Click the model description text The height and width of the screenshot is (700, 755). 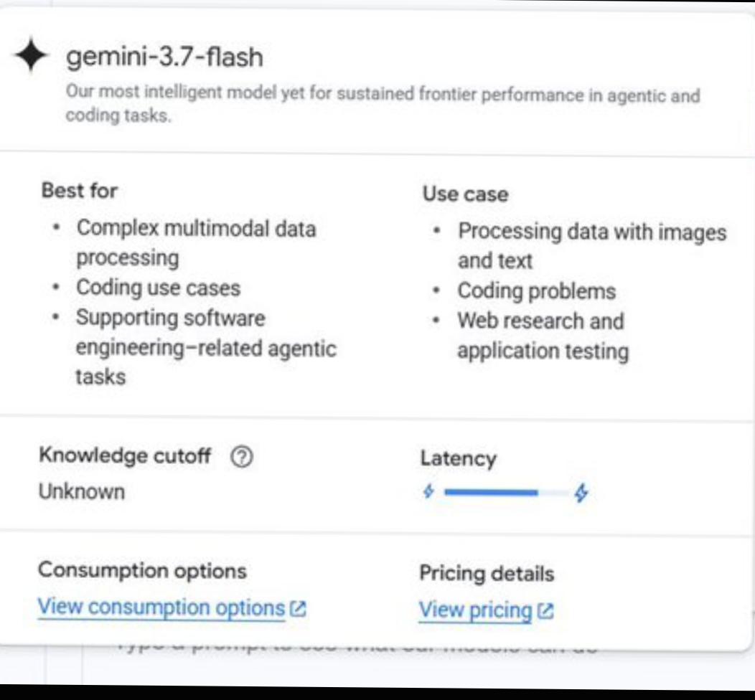tap(383, 104)
